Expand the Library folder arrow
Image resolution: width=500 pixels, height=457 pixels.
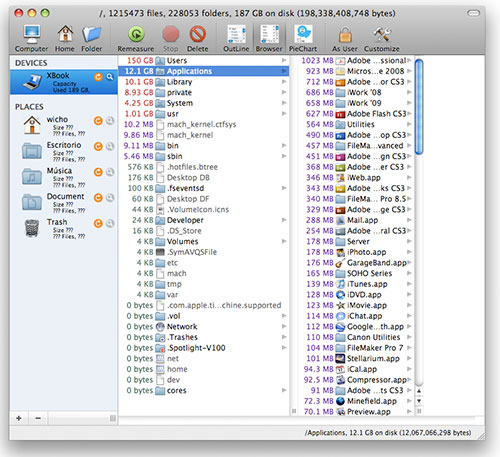pos(284,82)
